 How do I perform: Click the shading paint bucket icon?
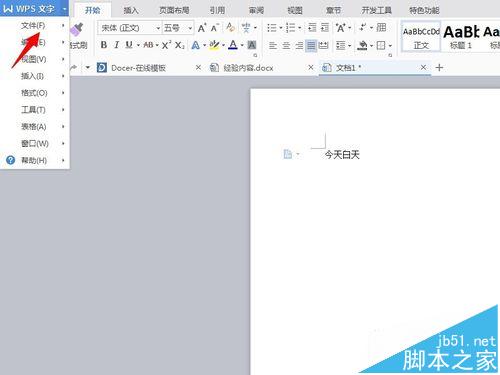[362, 45]
